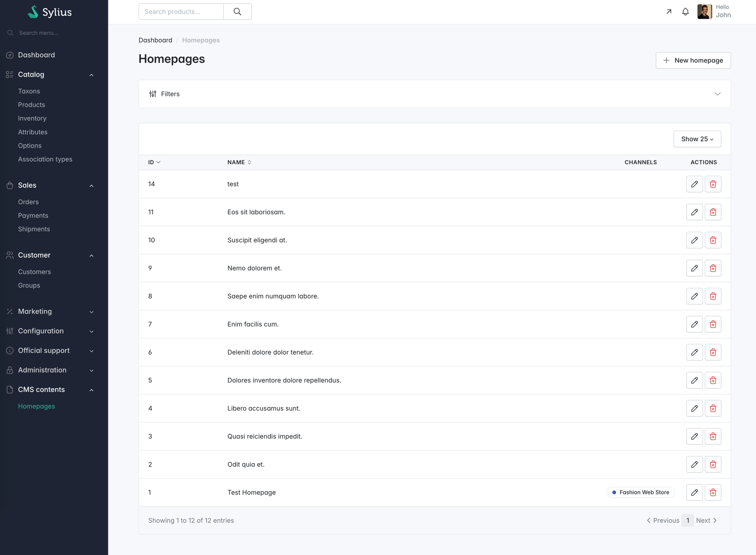This screenshot has height=555, width=756.
Task: Open the 'Show 25' page size dropdown
Action: [x=697, y=139]
